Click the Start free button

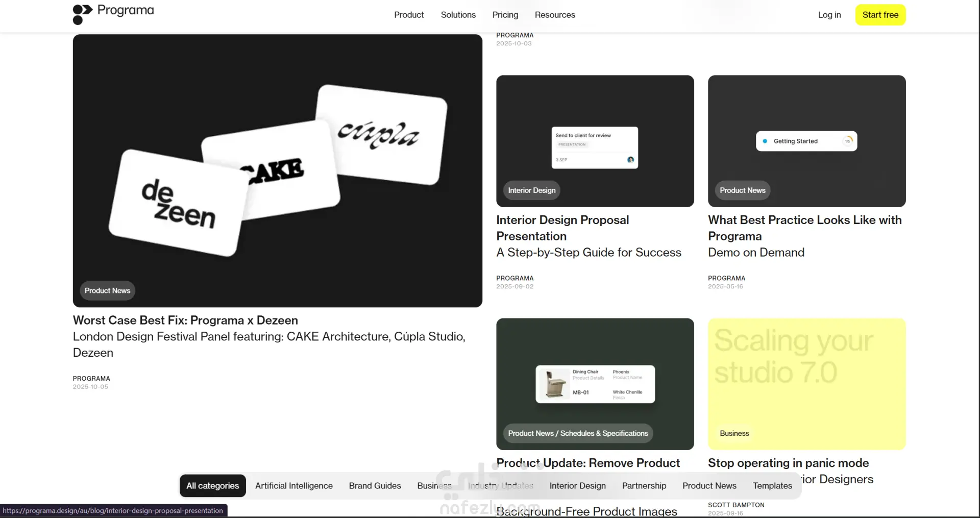point(880,15)
